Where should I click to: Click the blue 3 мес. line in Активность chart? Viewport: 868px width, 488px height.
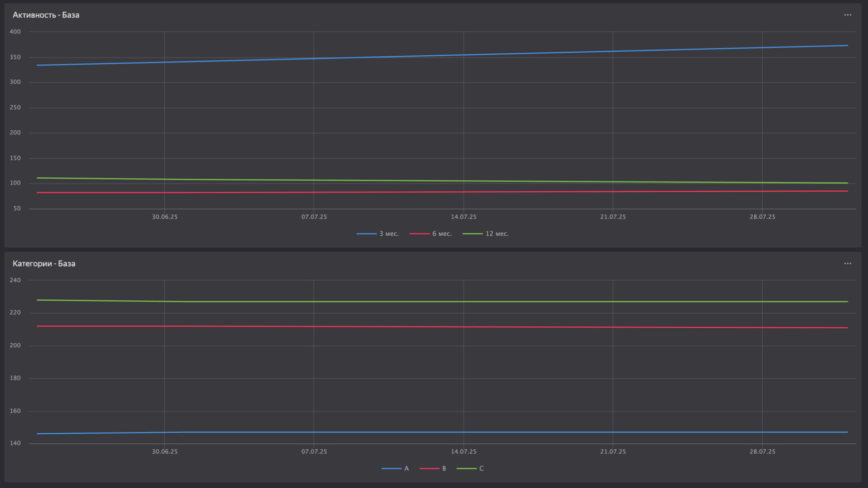point(442,56)
